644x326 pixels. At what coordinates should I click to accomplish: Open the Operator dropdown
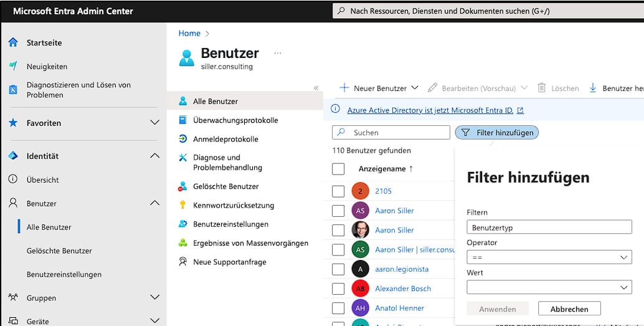549,257
